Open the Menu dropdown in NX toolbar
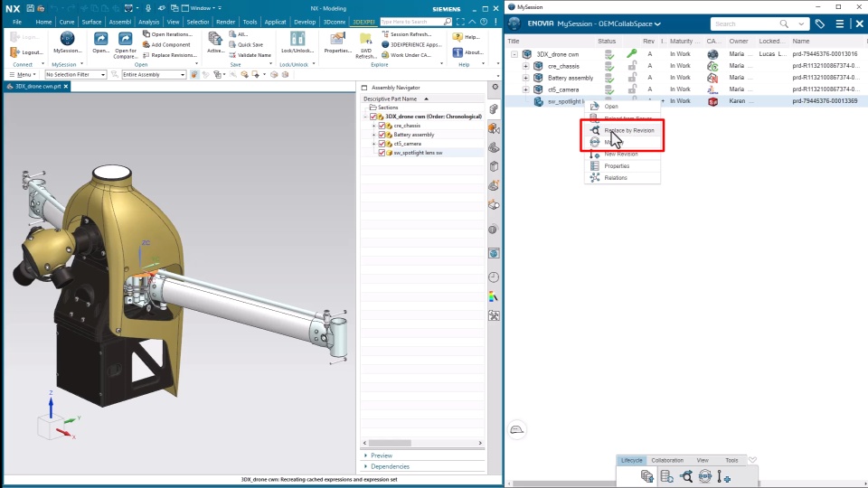 tap(23, 74)
